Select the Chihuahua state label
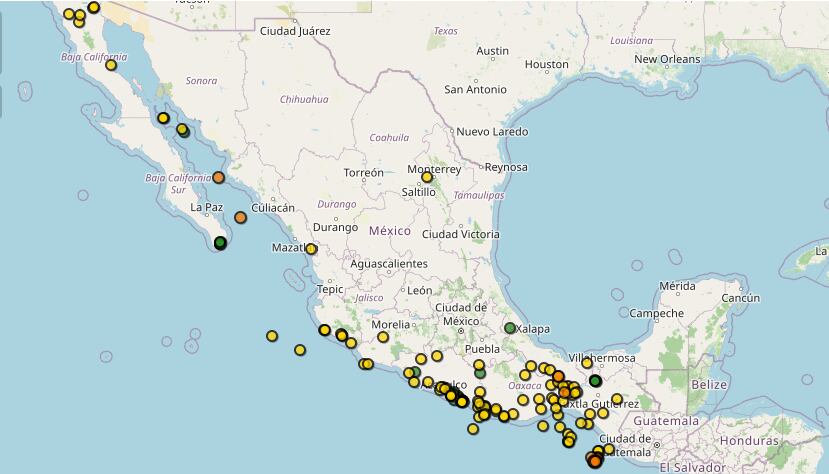The width and height of the screenshot is (829, 474). 304,99
